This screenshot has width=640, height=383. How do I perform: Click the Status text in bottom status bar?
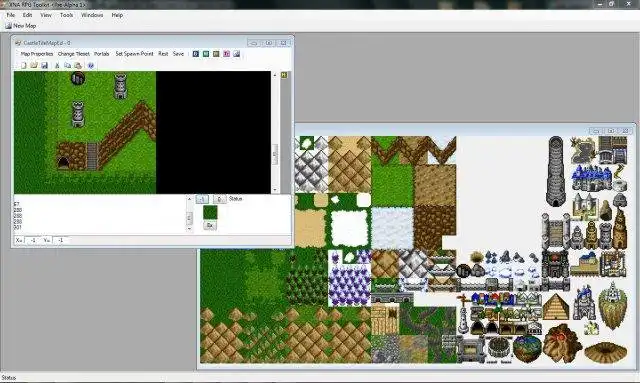tap(9, 378)
